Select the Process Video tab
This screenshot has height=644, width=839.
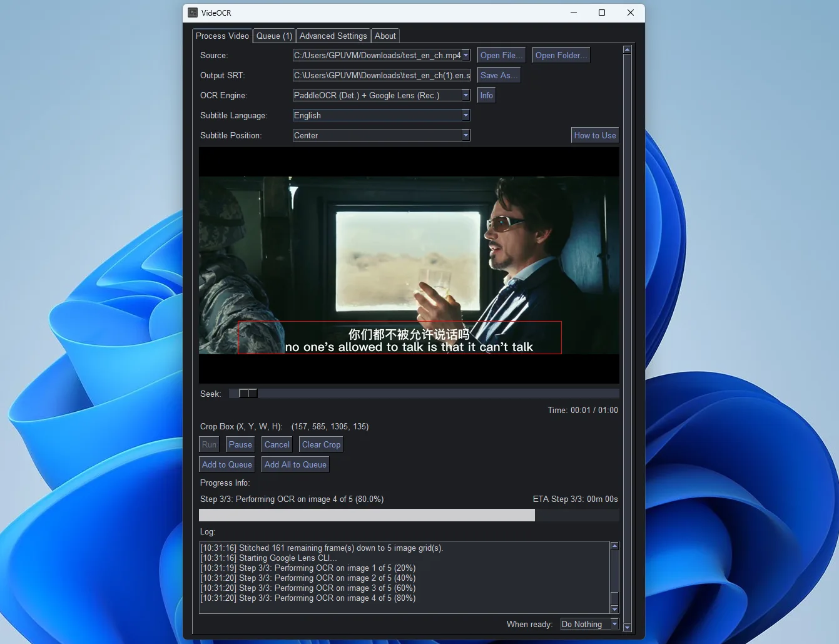[x=222, y=36]
